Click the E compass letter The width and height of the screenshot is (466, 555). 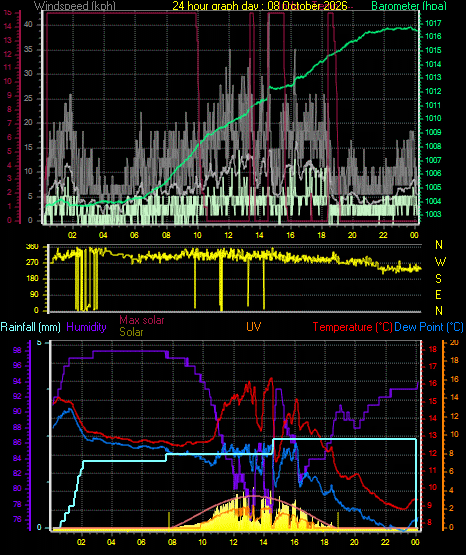point(438,294)
